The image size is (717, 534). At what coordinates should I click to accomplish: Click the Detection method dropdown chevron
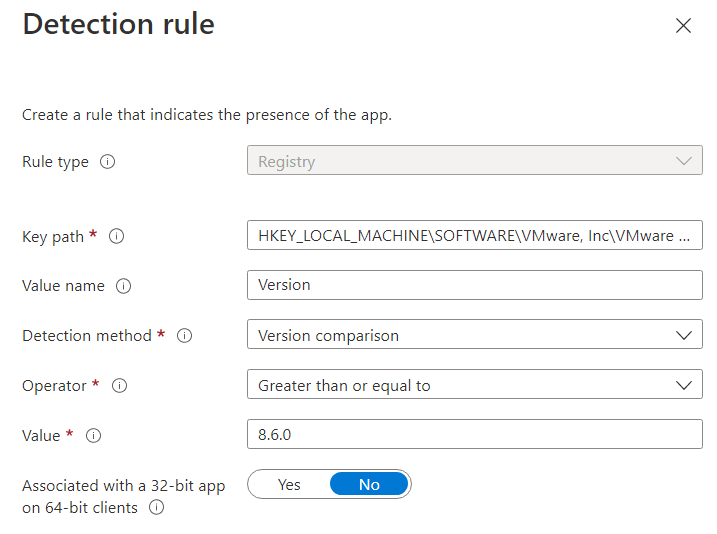(684, 335)
